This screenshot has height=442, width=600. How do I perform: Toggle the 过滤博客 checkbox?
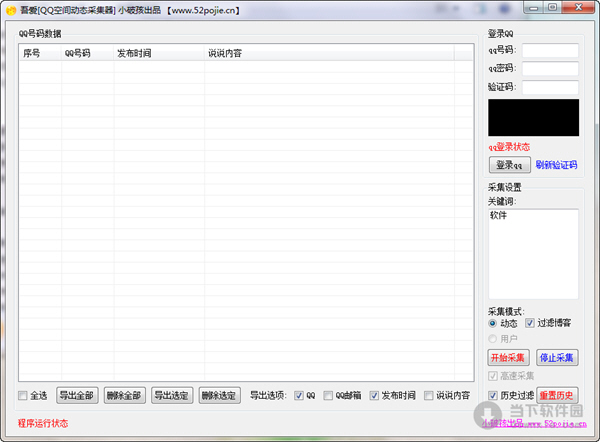pos(530,323)
